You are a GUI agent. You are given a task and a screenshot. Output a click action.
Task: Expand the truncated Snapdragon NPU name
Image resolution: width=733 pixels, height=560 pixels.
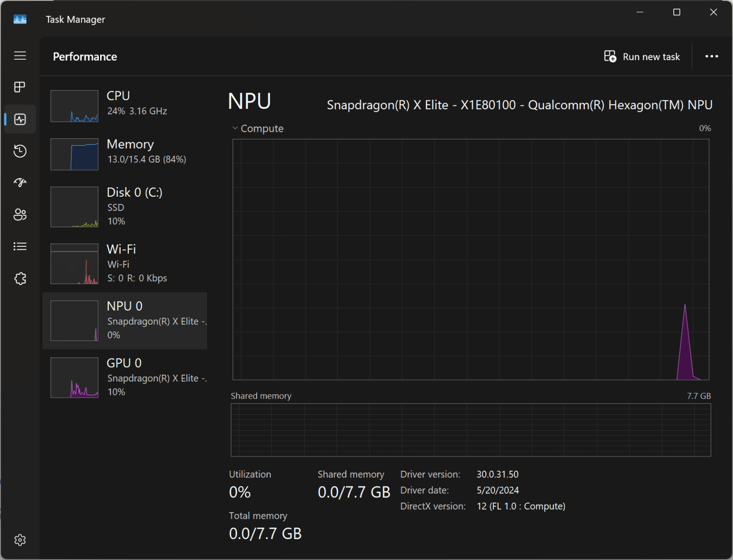pyautogui.click(x=157, y=321)
